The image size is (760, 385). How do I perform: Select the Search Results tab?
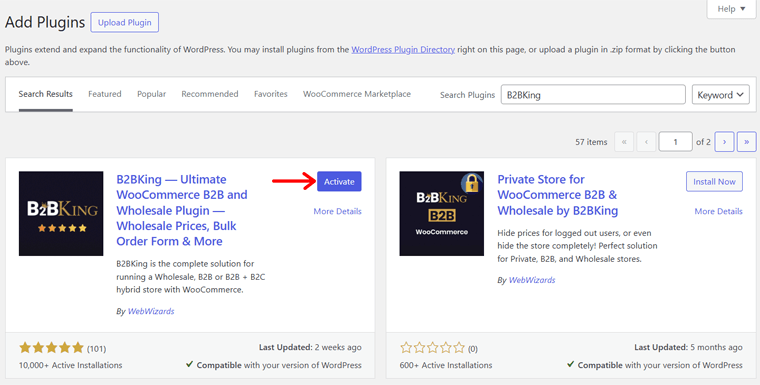(x=46, y=94)
